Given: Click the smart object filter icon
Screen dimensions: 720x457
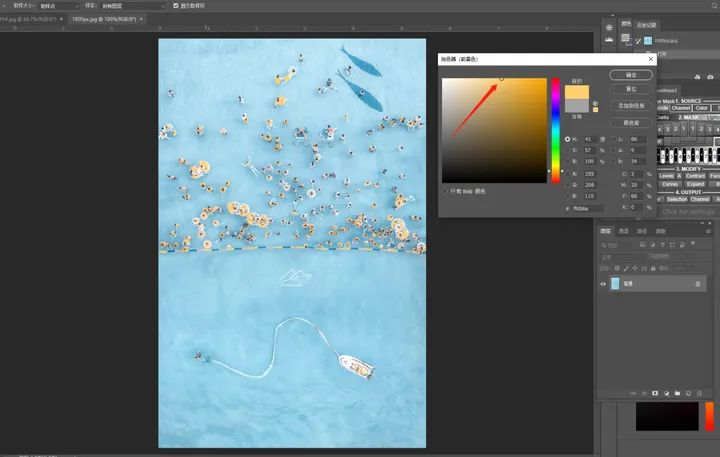Looking at the screenshot, I should coord(682,245).
